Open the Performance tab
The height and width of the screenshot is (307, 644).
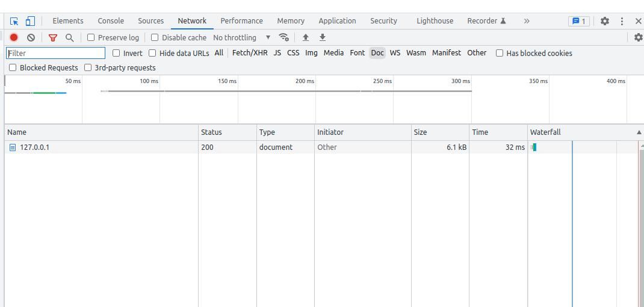[241, 21]
